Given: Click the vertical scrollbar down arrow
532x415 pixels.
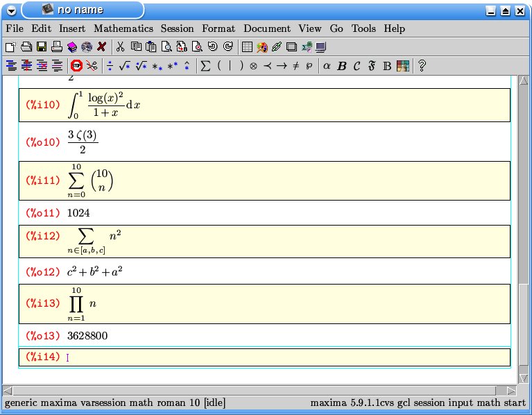Looking at the screenshot, I should pos(524,378).
